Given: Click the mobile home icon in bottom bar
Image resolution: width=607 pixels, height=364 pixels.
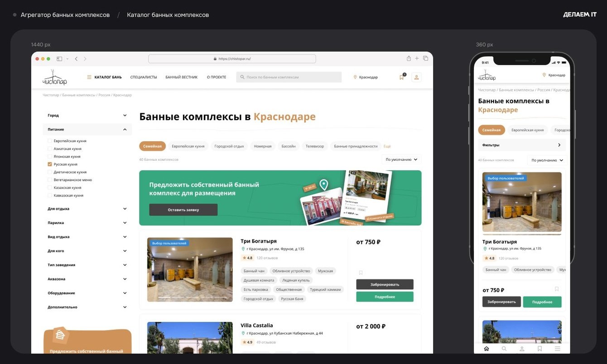Looking at the screenshot, I should pos(487,349).
